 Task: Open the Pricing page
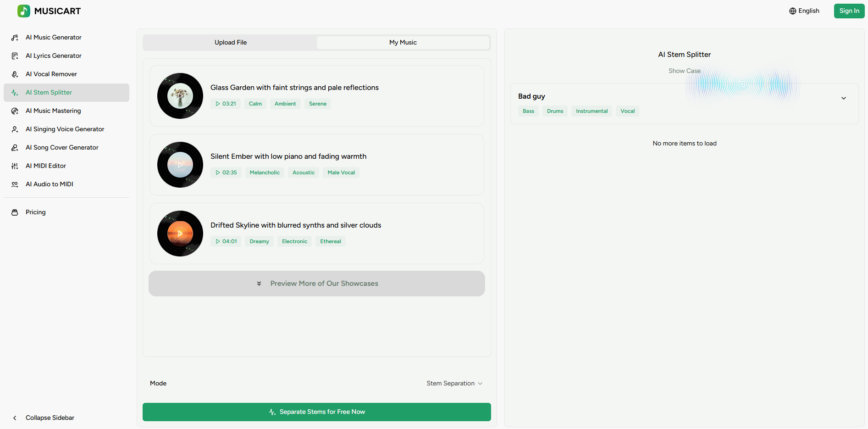pos(35,212)
